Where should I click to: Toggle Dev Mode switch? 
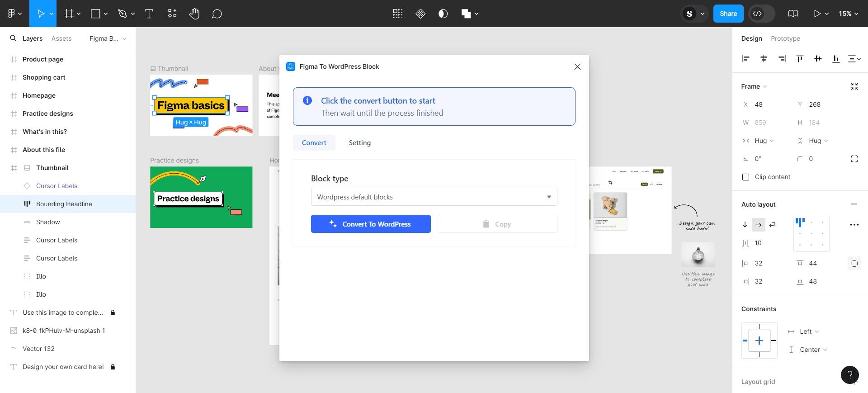(762, 14)
